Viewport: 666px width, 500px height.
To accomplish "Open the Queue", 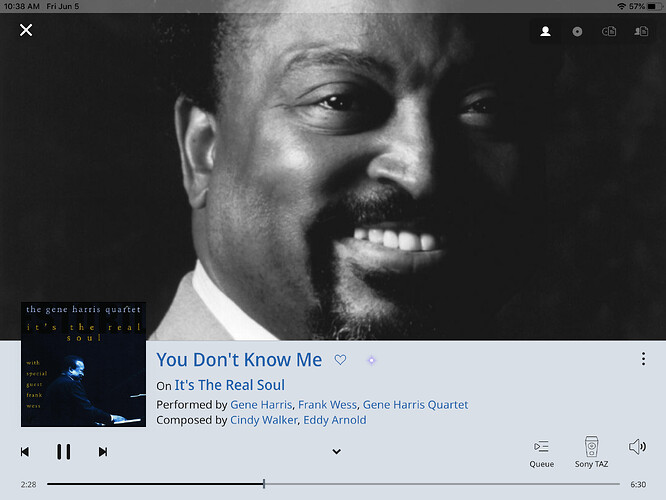I will 542,454.
